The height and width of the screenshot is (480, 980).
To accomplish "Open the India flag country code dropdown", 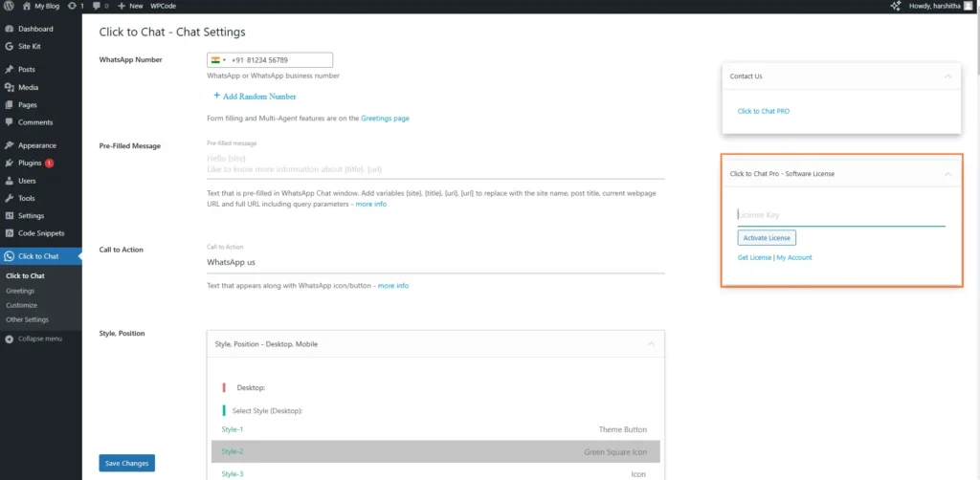I will [x=217, y=60].
